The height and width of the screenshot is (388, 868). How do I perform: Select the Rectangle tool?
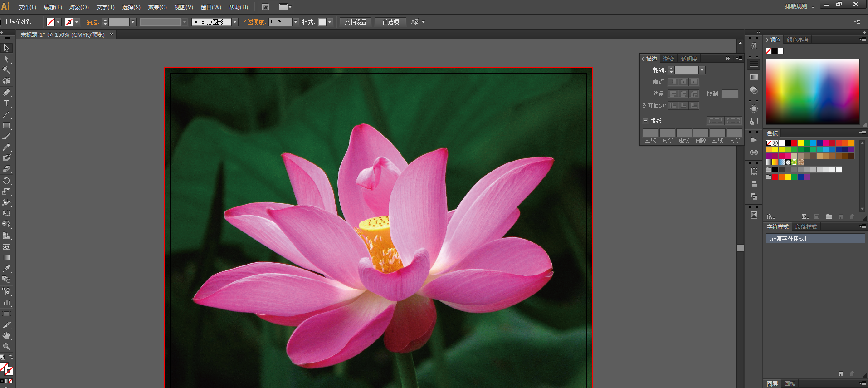6,126
